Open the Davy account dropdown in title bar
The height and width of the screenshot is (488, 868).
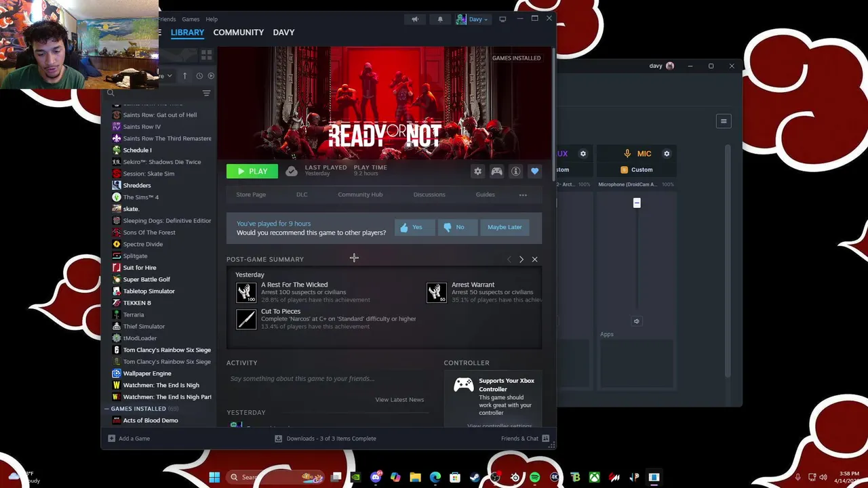(472, 19)
